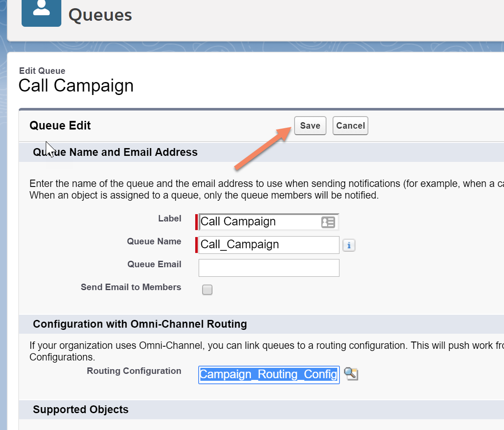Click the Call Campaign page heading
The image size is (504, 430).
[76, 86]
